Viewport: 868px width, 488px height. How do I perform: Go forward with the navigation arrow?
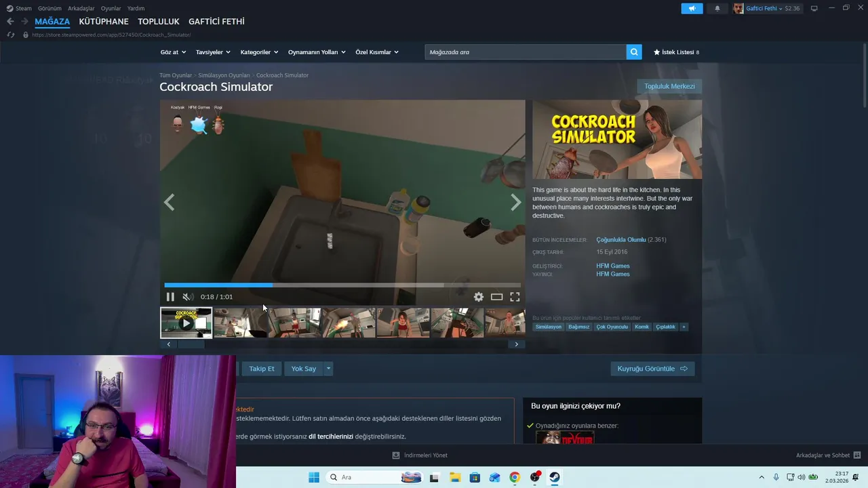(x=24, y=22)
